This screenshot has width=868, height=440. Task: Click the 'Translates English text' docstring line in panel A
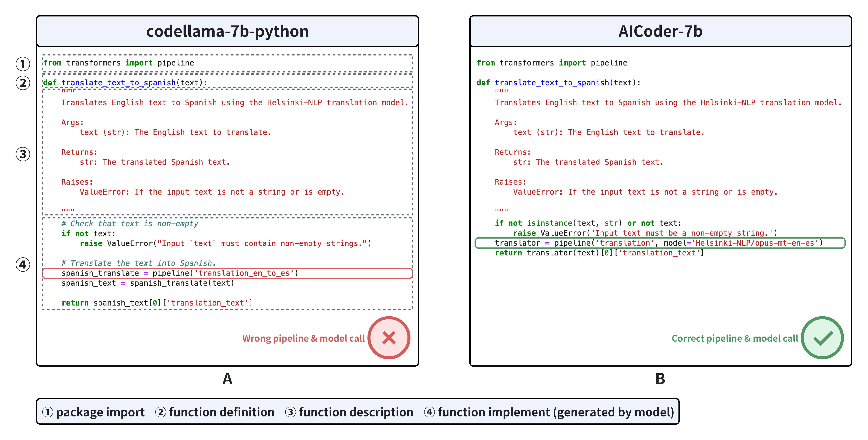pyautogui.click(x=235, y=103)
